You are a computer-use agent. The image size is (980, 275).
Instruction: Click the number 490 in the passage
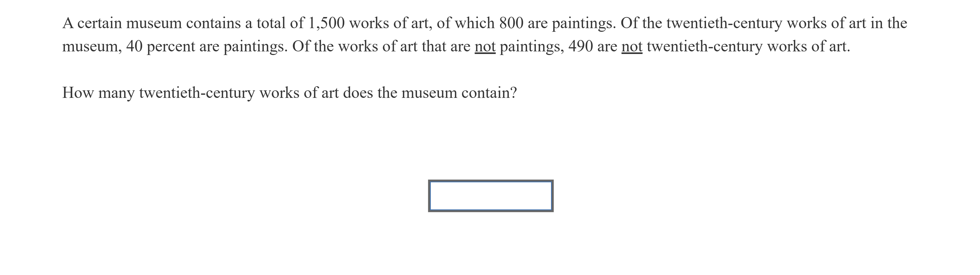580,47
